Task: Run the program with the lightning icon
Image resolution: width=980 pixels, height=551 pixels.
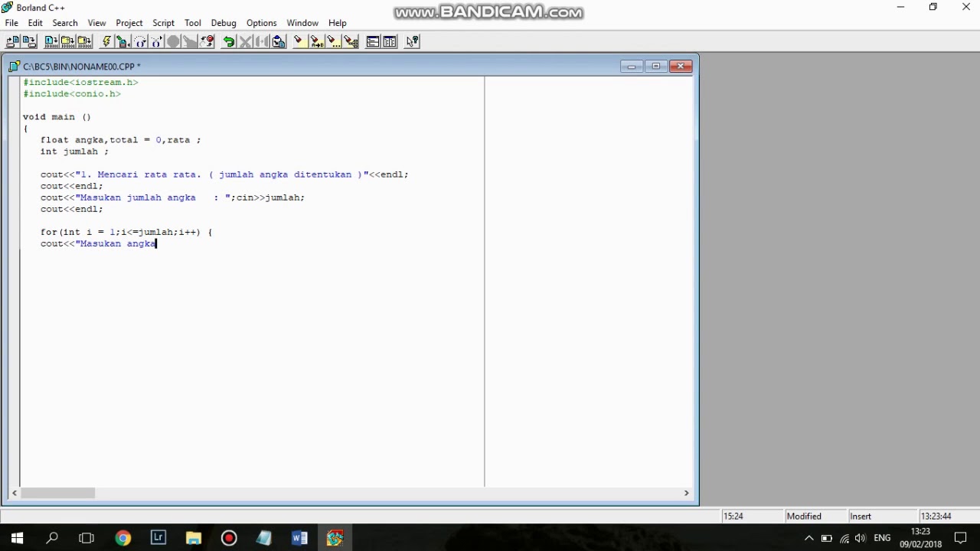Action: [106, 41]
